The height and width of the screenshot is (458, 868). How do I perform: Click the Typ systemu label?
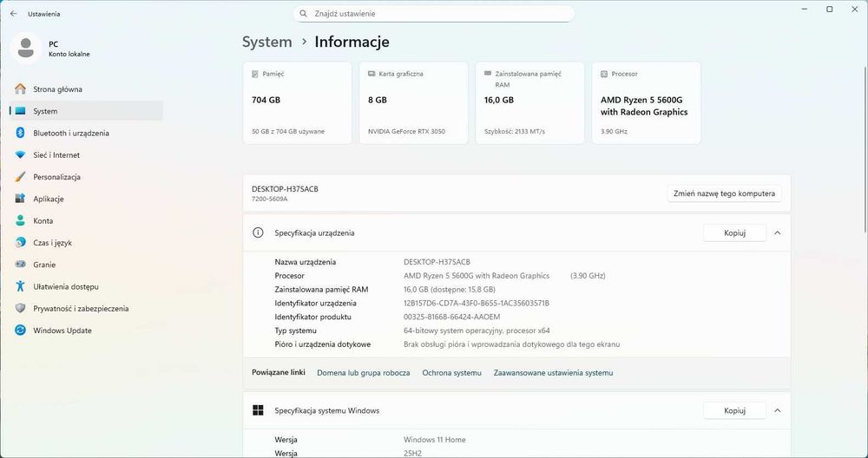coord(296,330)
